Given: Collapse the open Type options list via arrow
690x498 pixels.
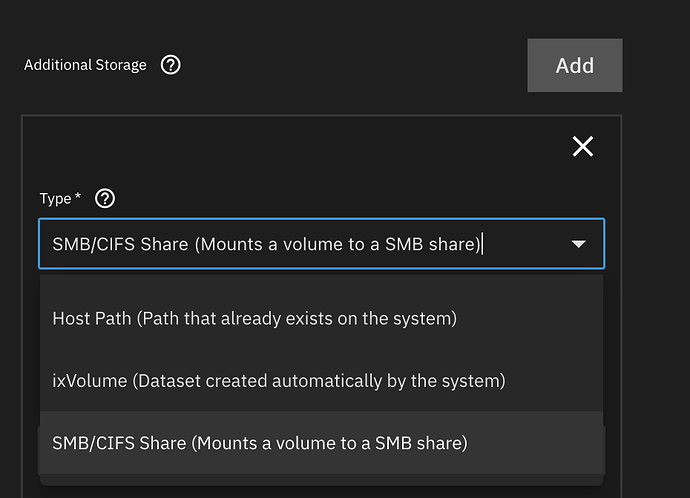Looking at the screenshot, I should 578,244.
